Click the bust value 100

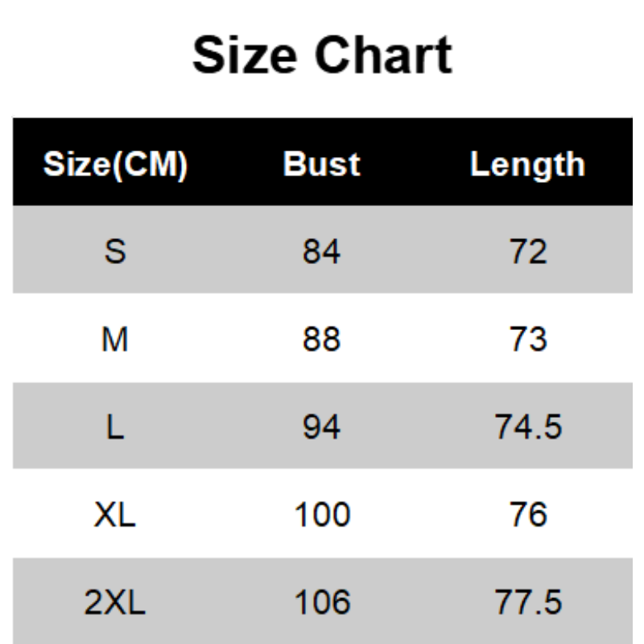[x=322, y=514]
